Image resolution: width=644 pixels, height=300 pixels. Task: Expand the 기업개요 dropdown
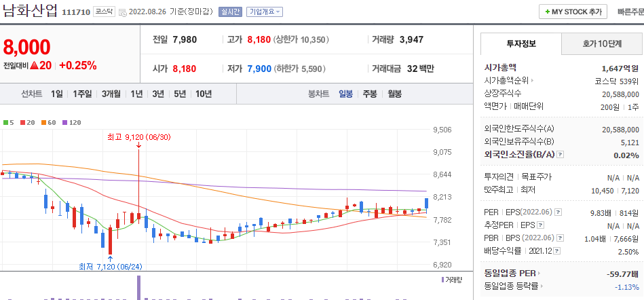coord(265,12)
